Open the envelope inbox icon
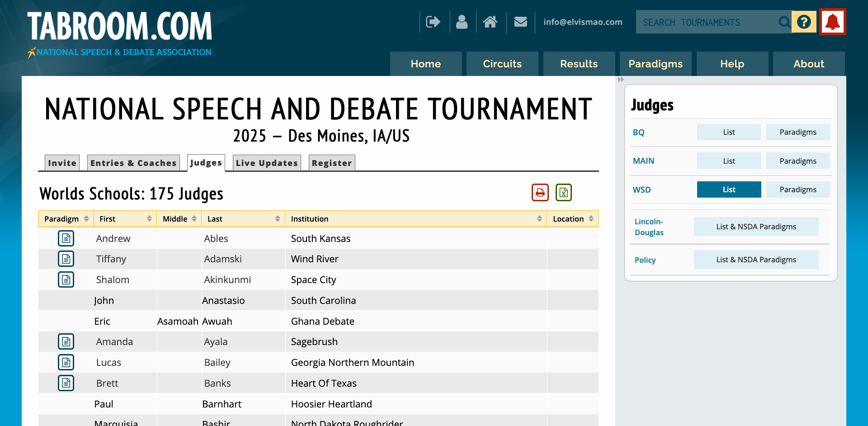 520,22
